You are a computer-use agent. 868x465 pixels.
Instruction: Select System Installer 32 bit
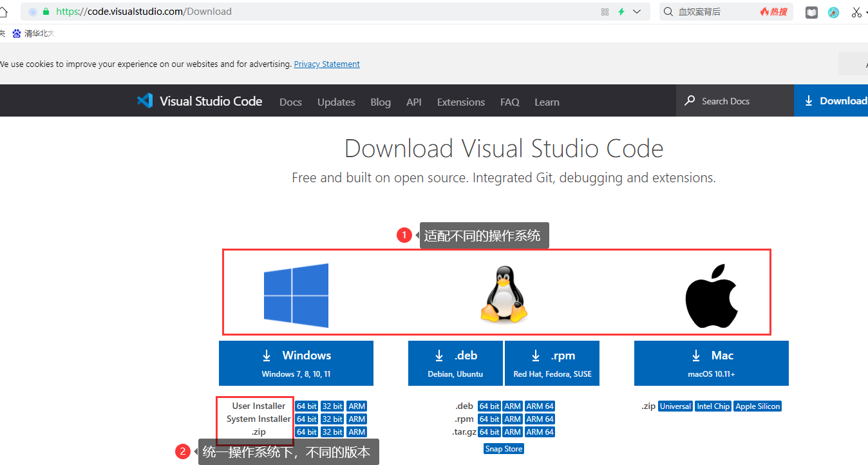coord(332,419)
